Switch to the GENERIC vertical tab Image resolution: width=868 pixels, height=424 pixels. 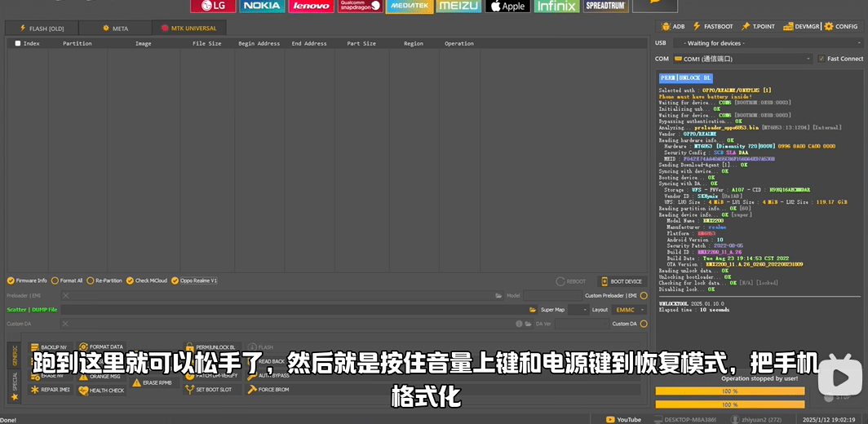click(15, 356)
